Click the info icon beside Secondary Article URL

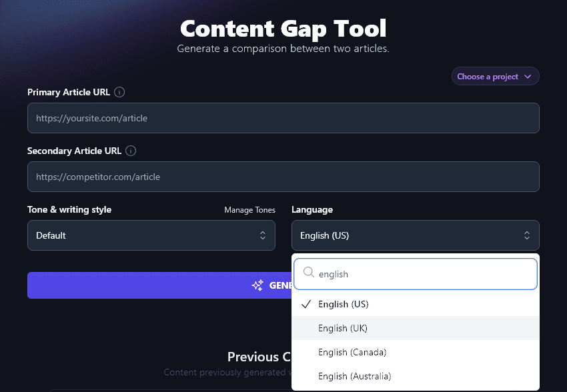130,151
